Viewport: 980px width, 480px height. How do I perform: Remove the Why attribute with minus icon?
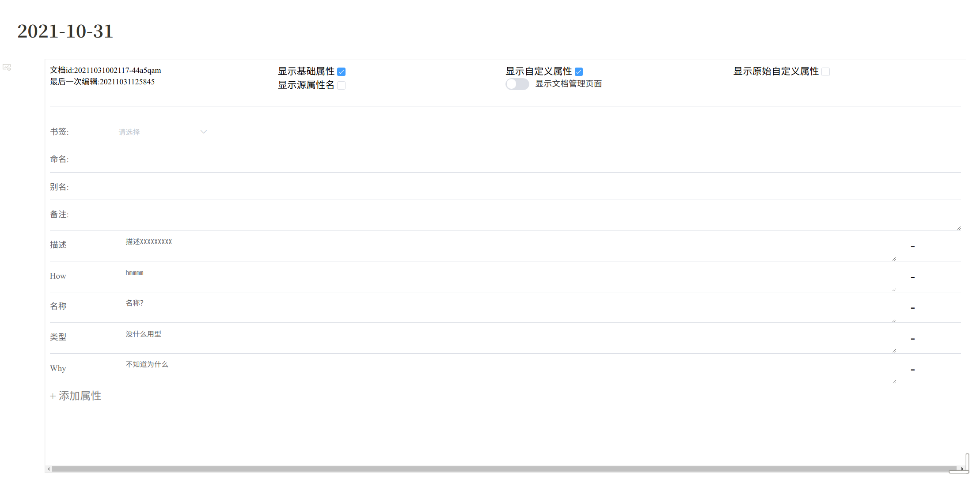coord(912,370)
